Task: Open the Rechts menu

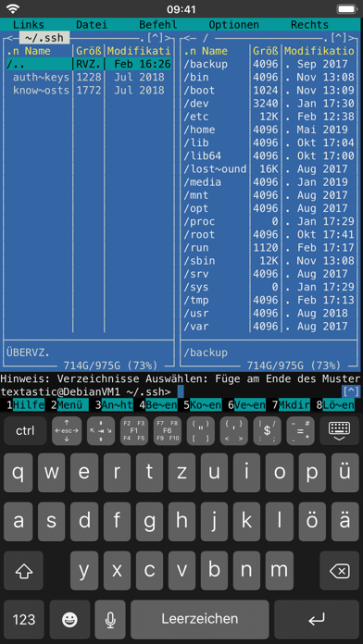Action: [x=309, y=25]
